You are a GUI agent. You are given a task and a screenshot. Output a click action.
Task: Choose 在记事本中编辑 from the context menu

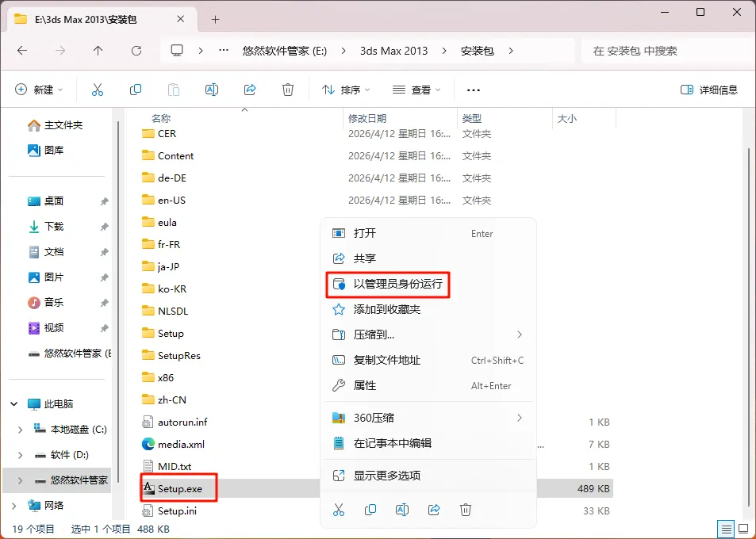click(428, 443)
